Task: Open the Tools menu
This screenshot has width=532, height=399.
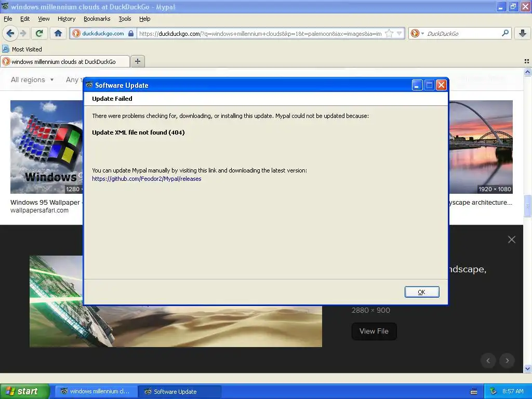Action: click(125, 19)
